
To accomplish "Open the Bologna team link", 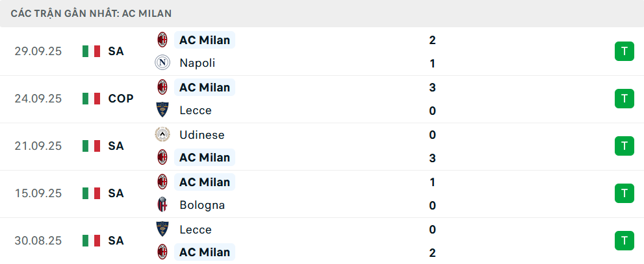I will [202, 205].
